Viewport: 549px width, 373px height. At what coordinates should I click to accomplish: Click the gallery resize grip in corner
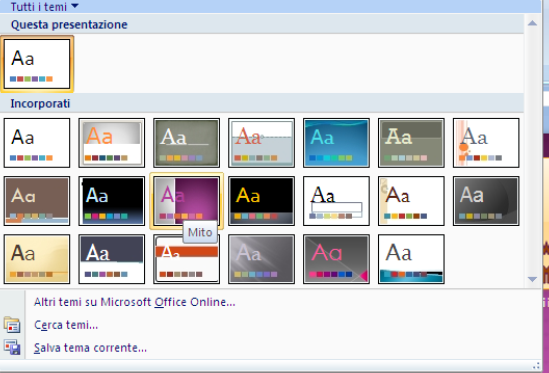(x=536, y=366)
